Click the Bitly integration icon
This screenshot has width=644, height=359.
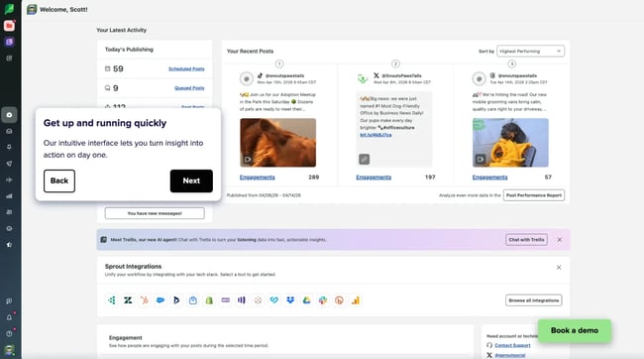click(x=339, y=300)
